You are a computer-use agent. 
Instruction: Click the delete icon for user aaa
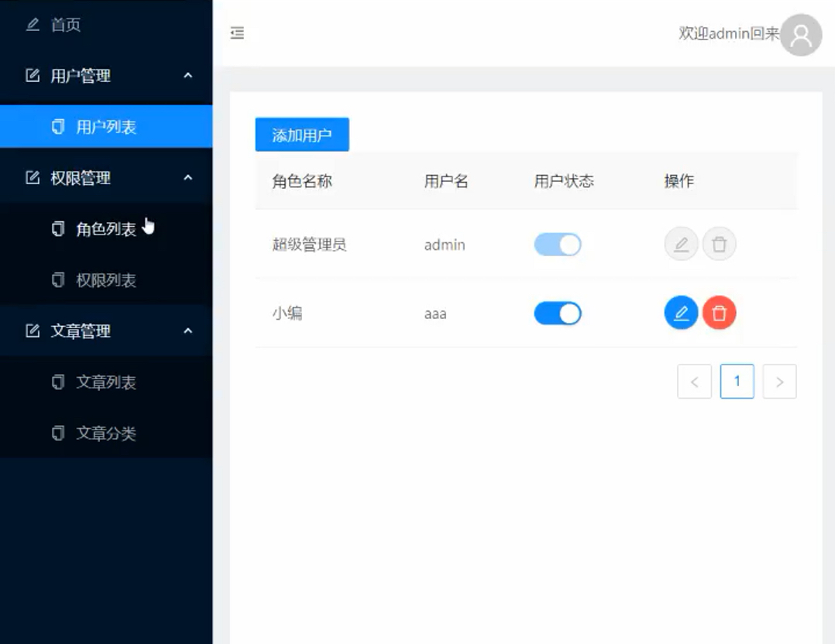(x=719, y=313)
